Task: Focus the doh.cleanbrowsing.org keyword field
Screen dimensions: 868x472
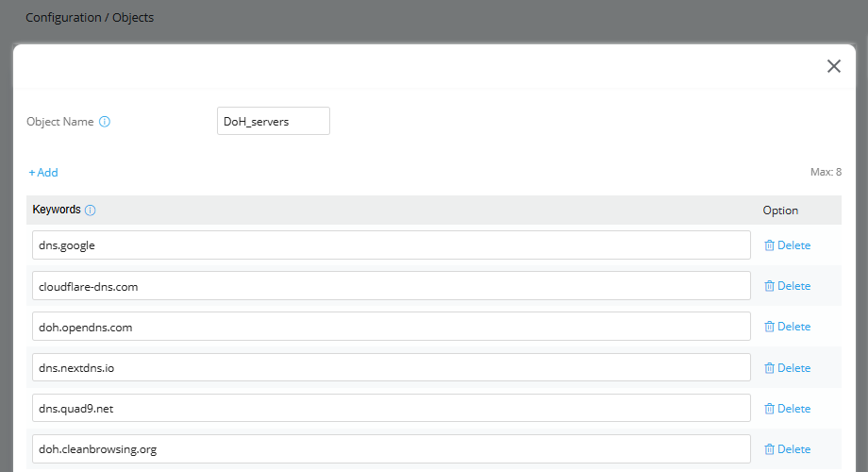Action: [392, 448]
